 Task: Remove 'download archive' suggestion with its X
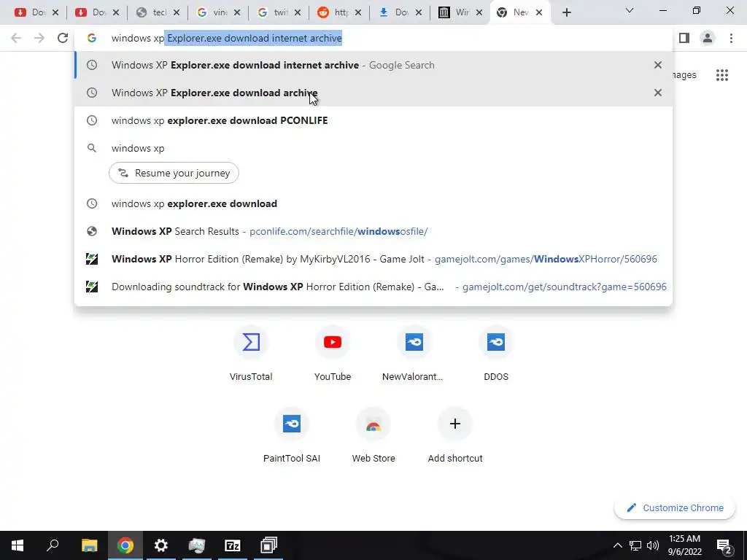point(657,93)
